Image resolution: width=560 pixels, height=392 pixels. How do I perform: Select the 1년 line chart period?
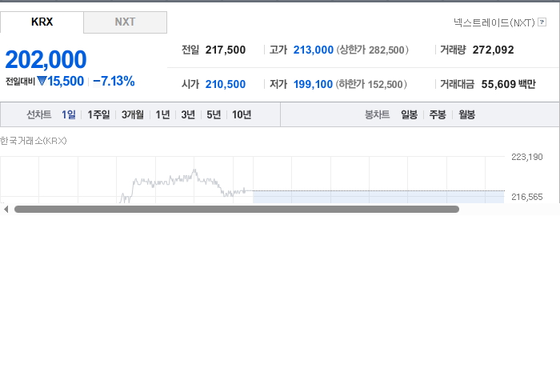click(x=162, y=114)
